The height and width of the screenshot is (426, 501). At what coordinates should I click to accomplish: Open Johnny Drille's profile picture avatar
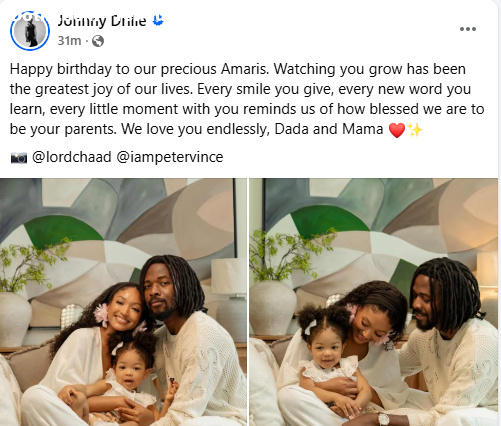(30, 31)
